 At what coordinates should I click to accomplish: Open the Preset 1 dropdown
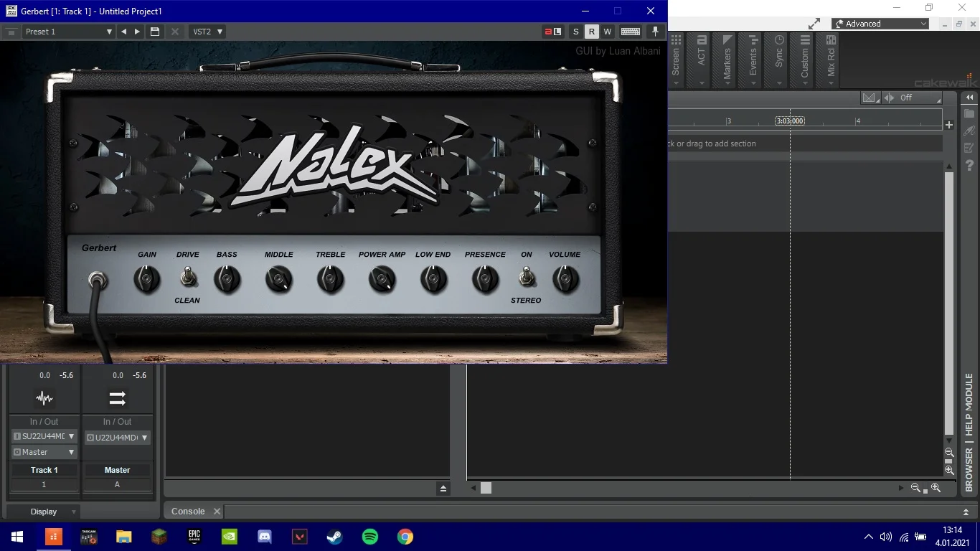pos(68,32)
